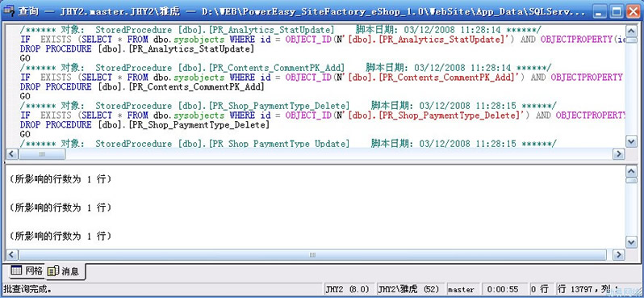Click line DROP PROCEDURE [dbo].[PR_Analytics_StatUpdate]
The height and width of the screenshot is (298, 644).
137,49
